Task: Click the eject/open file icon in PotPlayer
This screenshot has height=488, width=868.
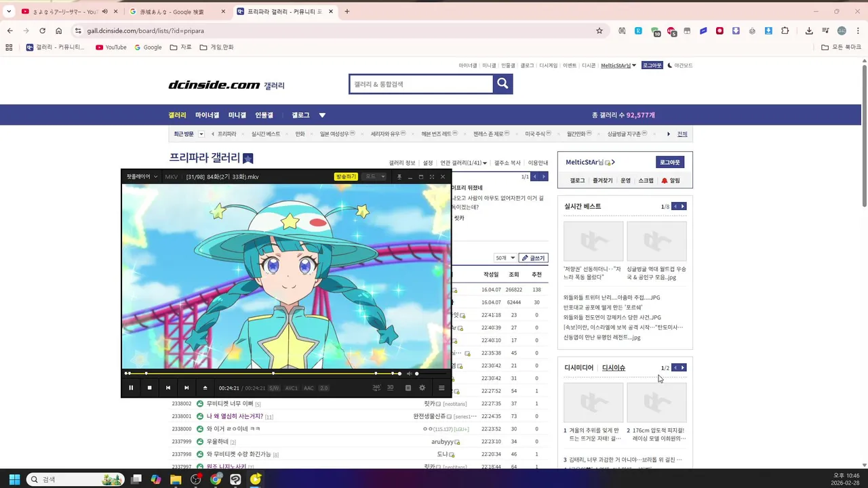Action: (x=205, y=388)
